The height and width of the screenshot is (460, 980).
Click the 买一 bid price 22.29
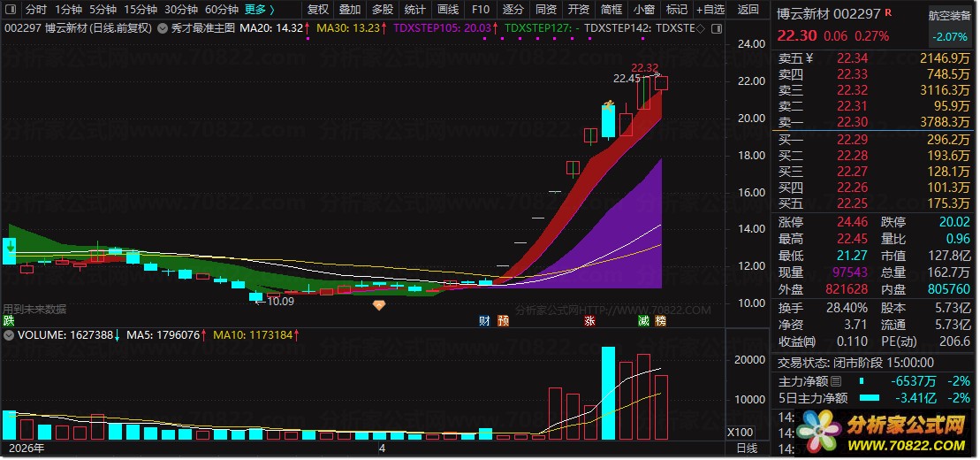click(x=852, y=139)
